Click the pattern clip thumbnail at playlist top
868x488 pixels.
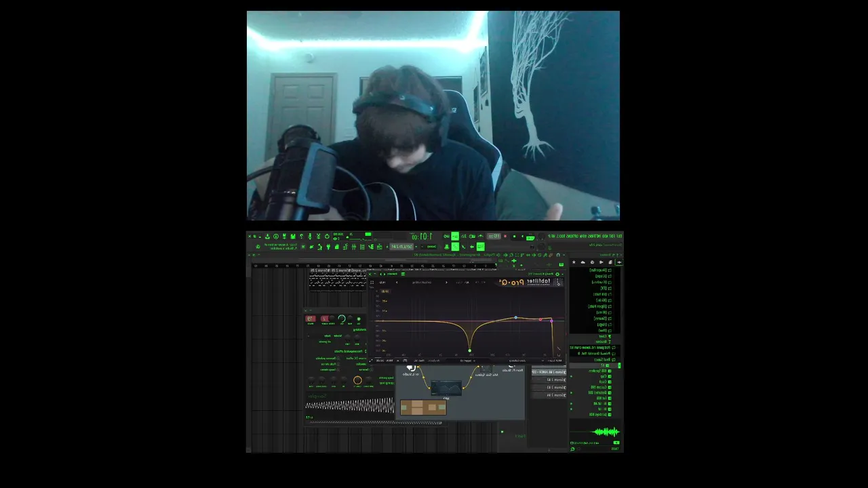338,281
